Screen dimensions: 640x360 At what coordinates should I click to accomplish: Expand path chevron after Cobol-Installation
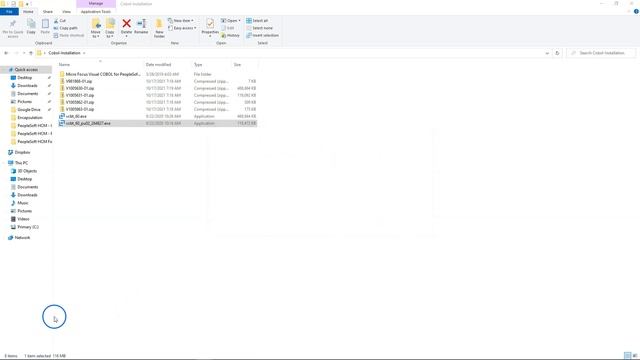point(84,53)
